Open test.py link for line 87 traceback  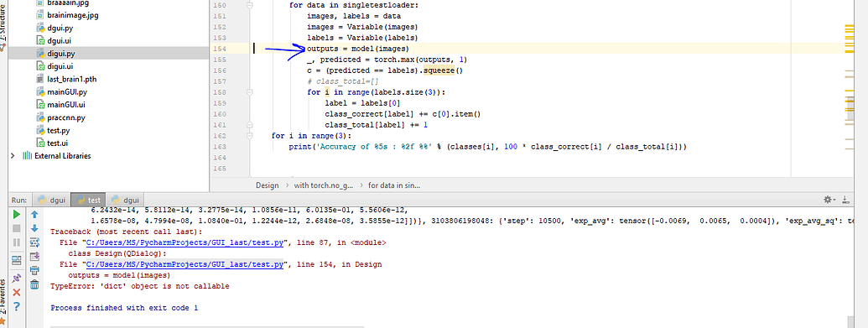(x=185, y=242)
